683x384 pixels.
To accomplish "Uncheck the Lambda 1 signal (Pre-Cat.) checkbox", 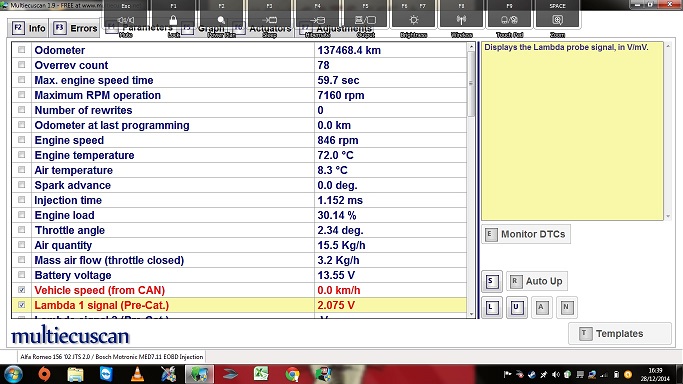I will (21, 305).
